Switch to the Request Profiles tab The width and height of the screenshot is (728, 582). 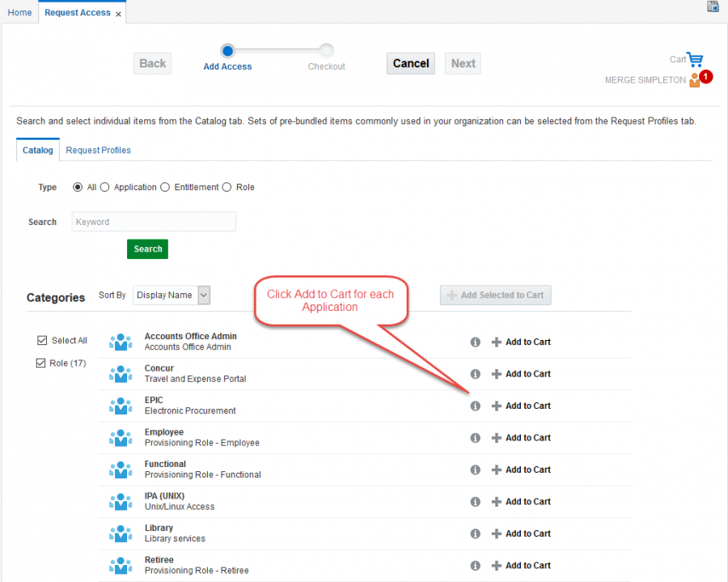click(x=98, y=151)
